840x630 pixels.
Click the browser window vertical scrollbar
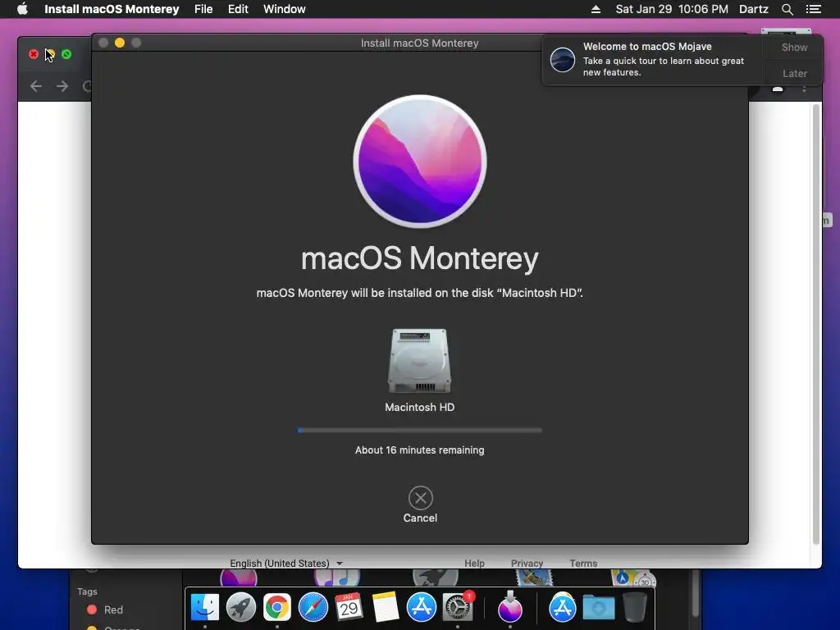[x=816, y=324]
